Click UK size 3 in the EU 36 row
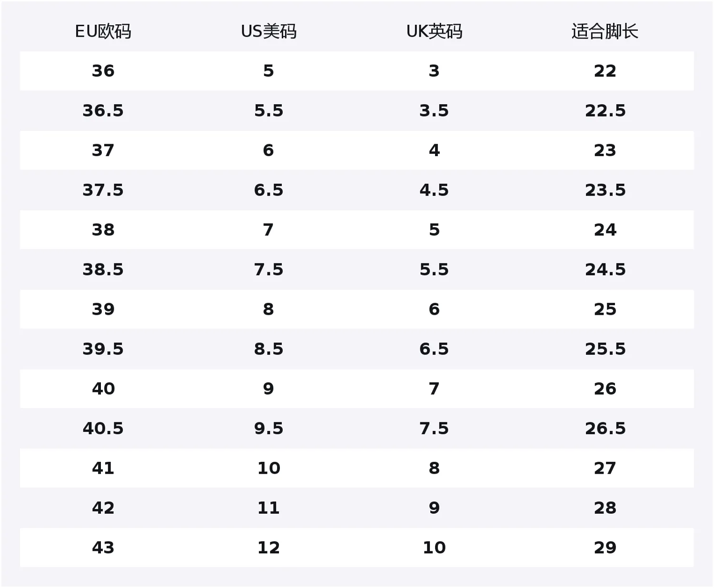This screenshot has height=588, width=714. [434, 71]
